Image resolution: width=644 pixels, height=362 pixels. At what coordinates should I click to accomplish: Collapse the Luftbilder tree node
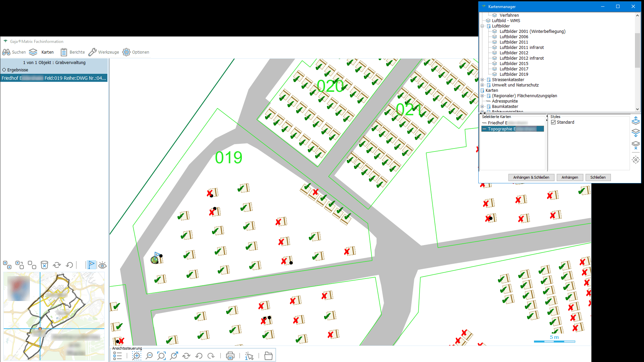[x=482, y=26]
